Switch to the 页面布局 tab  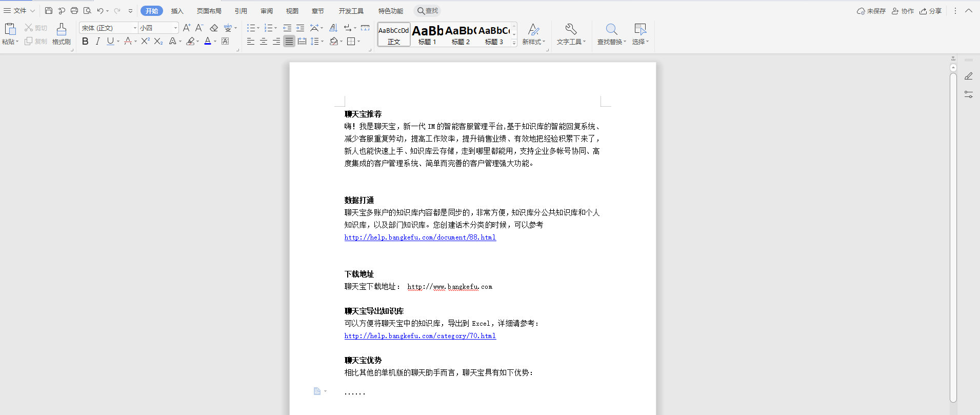click(209, 11)
